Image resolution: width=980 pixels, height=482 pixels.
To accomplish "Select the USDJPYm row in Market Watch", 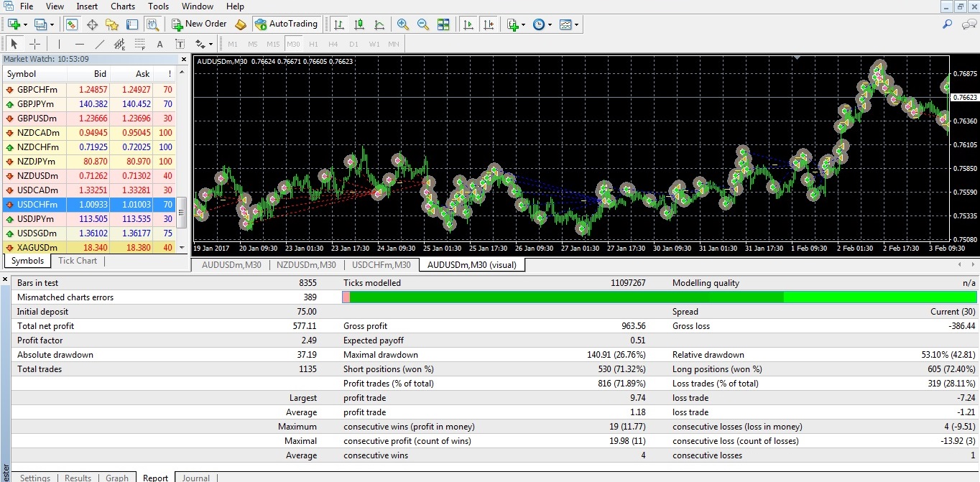I will [x=35, y=219].
